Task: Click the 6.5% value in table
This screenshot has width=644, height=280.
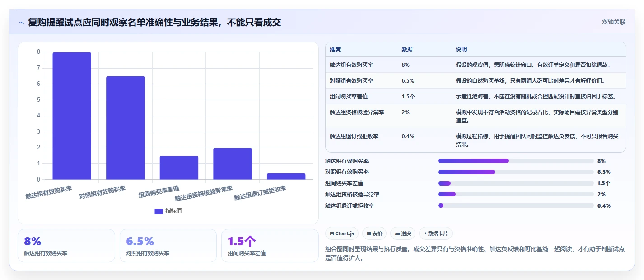Action: [408, 81]
